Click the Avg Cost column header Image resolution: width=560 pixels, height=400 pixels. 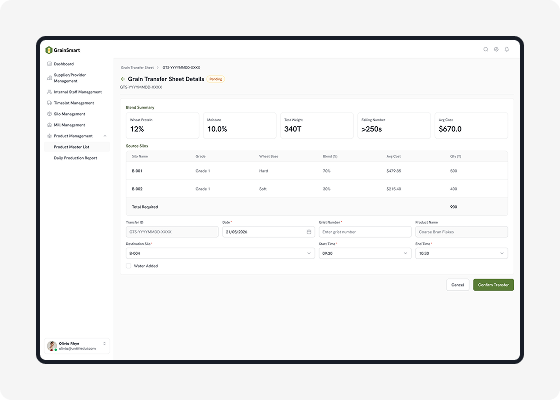394,157
